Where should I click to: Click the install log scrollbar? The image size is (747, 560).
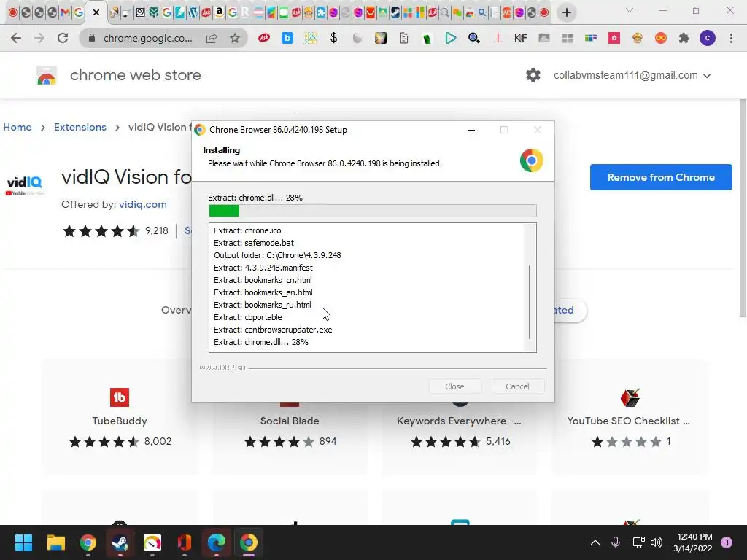[x=530, y=302]
